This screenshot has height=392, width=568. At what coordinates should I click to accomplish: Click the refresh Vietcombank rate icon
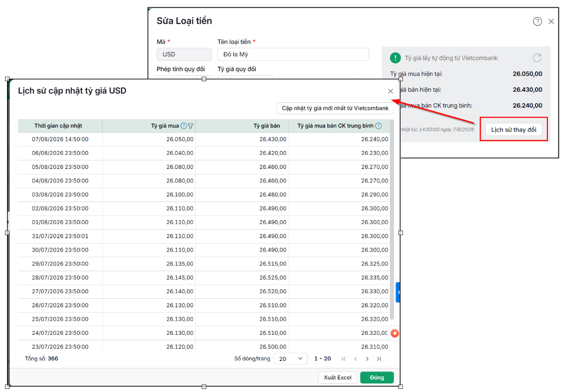537,58
